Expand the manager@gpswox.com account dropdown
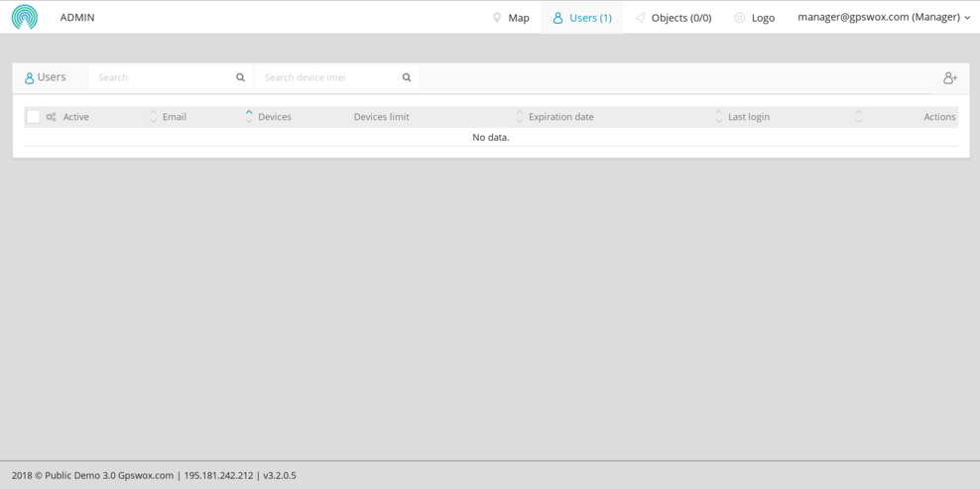Viewport: 980px width, 489px height. point(884,18)
